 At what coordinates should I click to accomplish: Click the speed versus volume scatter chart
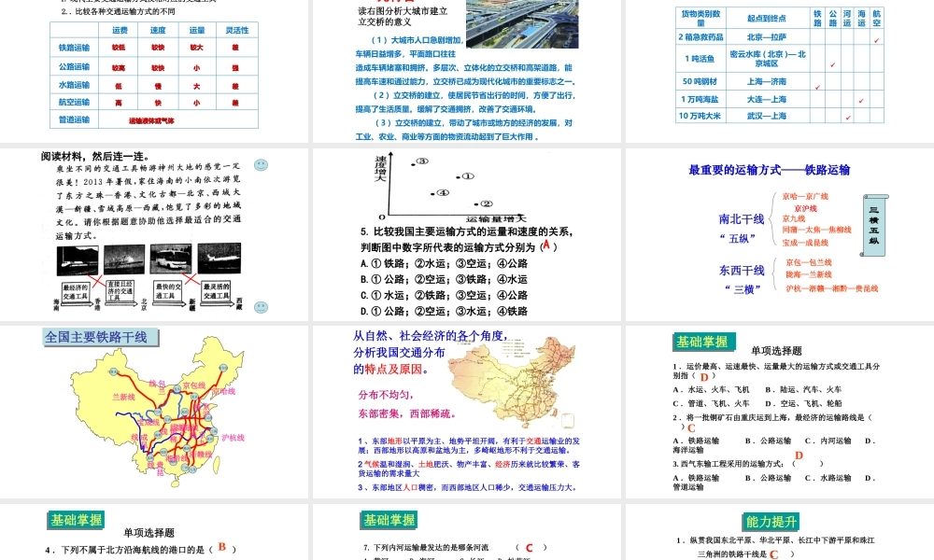(x=450, y=189)
